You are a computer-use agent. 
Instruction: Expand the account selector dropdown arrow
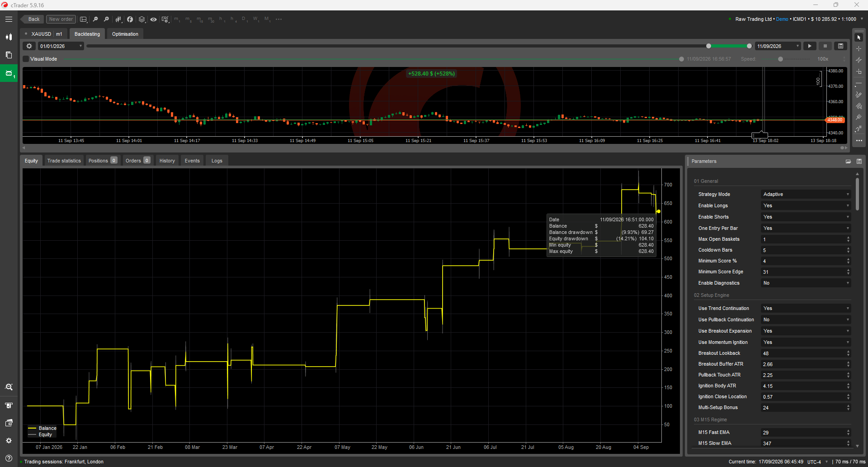(862, 19)
